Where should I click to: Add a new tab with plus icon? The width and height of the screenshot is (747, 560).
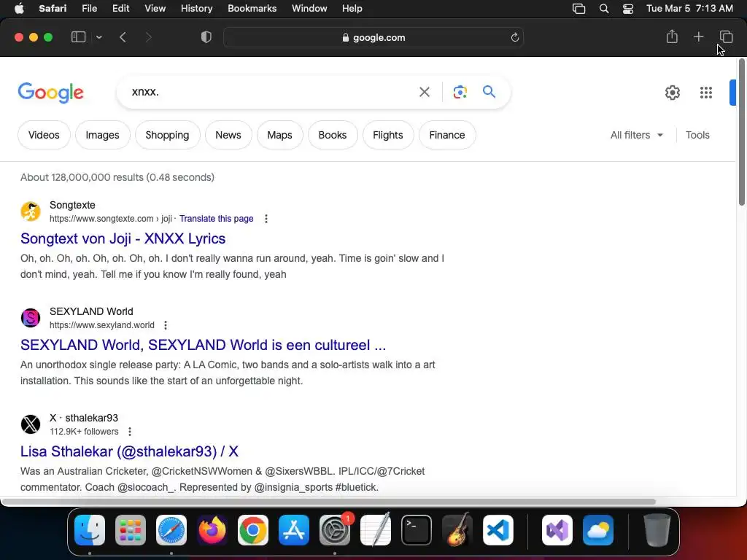click(698, 36)
